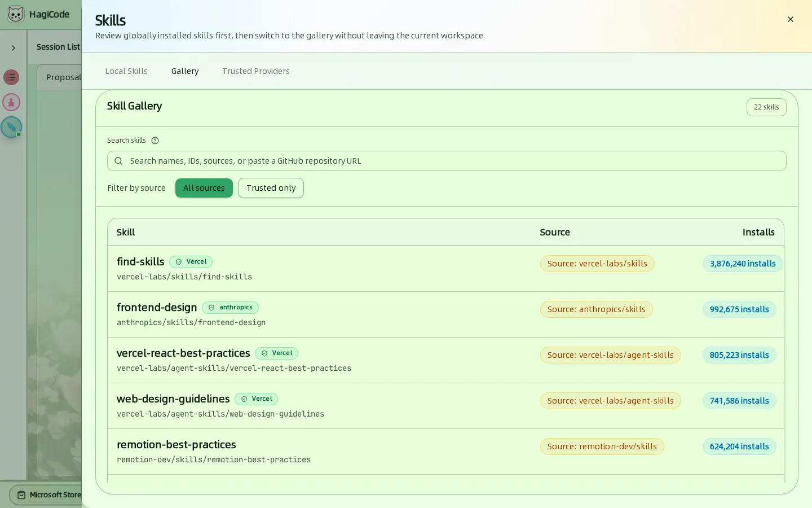Click the Proposal tab in the background window

pyautogui.click(x=64, y=77)
